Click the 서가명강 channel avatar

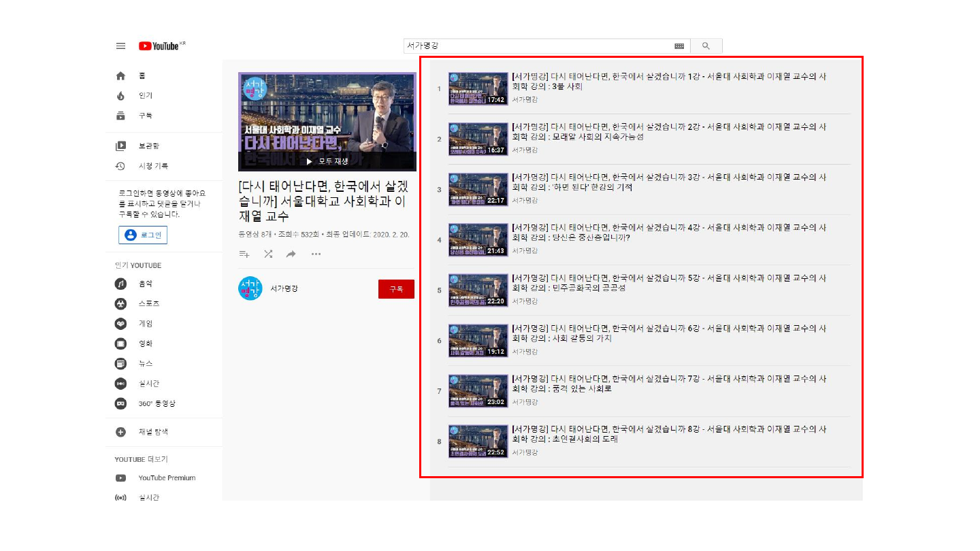coord(250,289)
